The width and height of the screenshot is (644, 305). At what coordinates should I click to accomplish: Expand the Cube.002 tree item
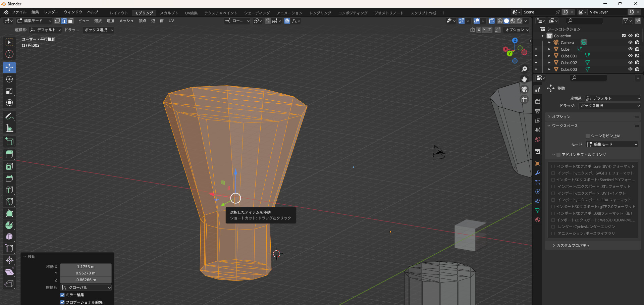(549, 62)
